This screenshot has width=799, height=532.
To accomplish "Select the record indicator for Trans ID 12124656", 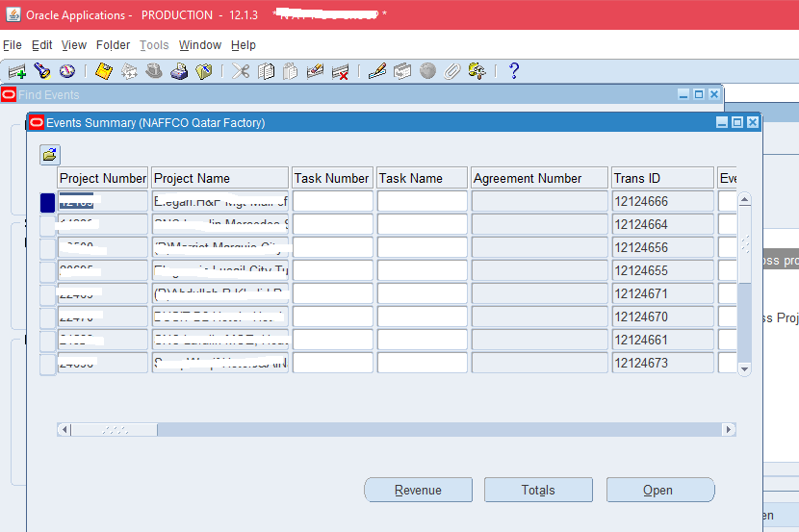I will (47, 248).
